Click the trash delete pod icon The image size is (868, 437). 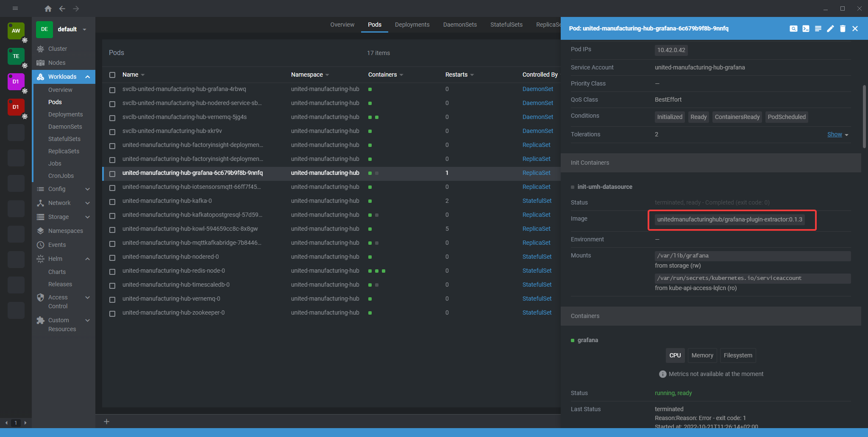843,28
